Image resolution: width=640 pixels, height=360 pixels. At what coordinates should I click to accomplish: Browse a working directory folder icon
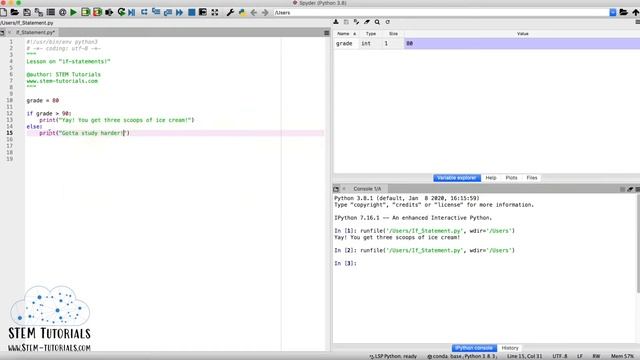[x=623, y=13]
